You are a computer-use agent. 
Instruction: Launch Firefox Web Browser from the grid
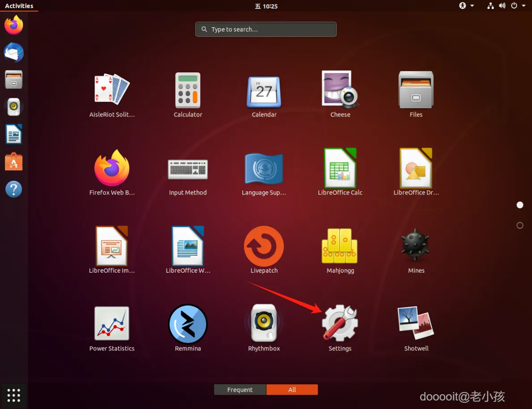(112, 173)
